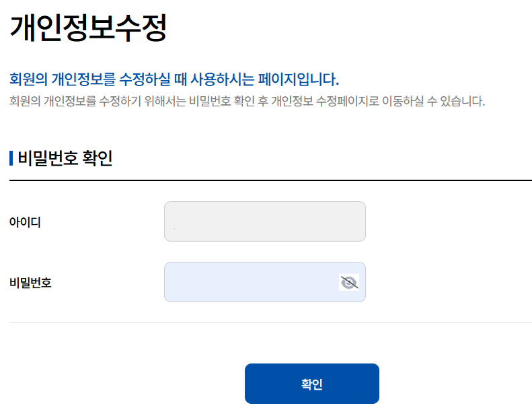Screen dimensions: 532x418
Task: Focus the 비밀번호 password input field
Action: point(249,282)
